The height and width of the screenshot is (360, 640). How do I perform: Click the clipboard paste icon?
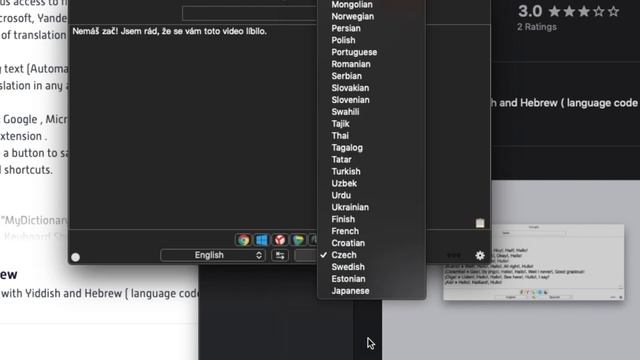click(x=480, y=223)
